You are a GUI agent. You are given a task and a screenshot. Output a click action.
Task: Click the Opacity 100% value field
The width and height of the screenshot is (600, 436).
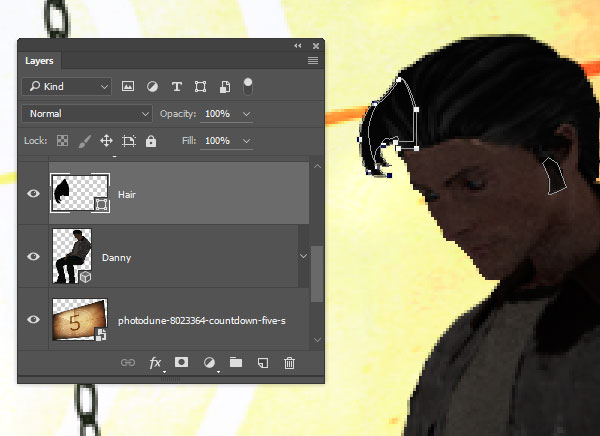(x=217, y=114)
